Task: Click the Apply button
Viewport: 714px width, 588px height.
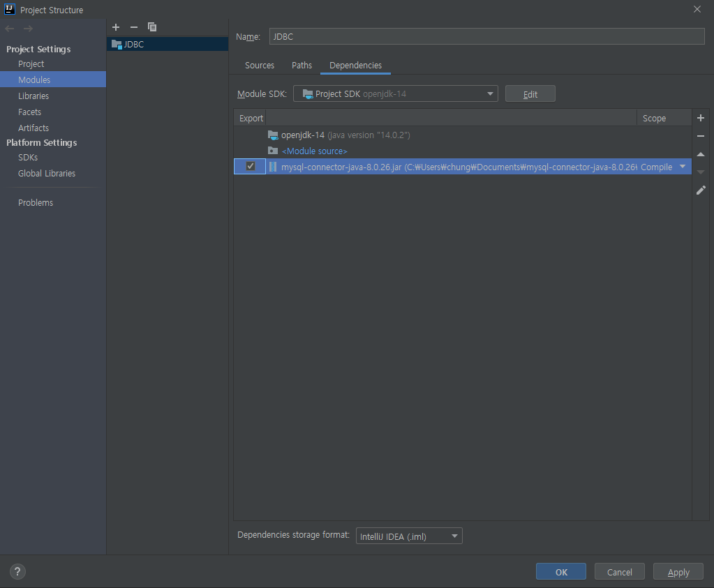Action: point(678,572)
